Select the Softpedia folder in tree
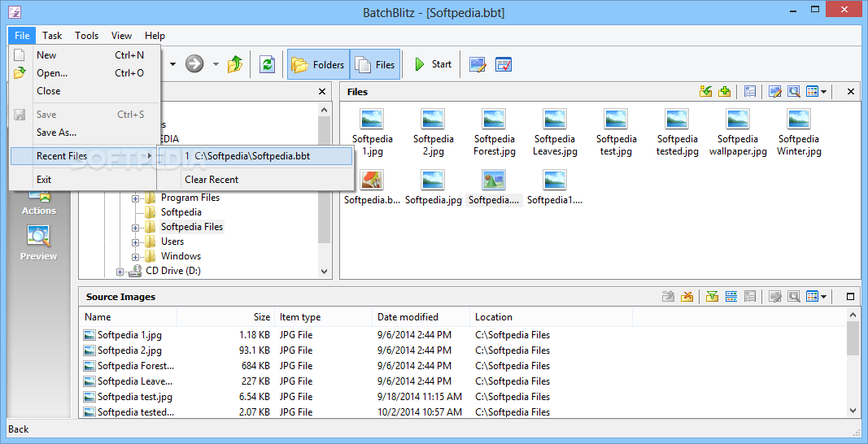Image resolution: width=868 pixels, height=444 pixels. tap(181, 212)
